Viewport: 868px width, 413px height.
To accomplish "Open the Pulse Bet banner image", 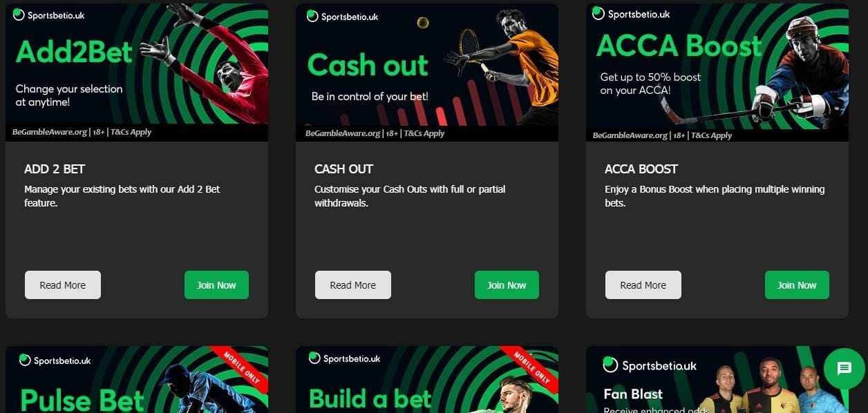I will click(x=137, y=379).
